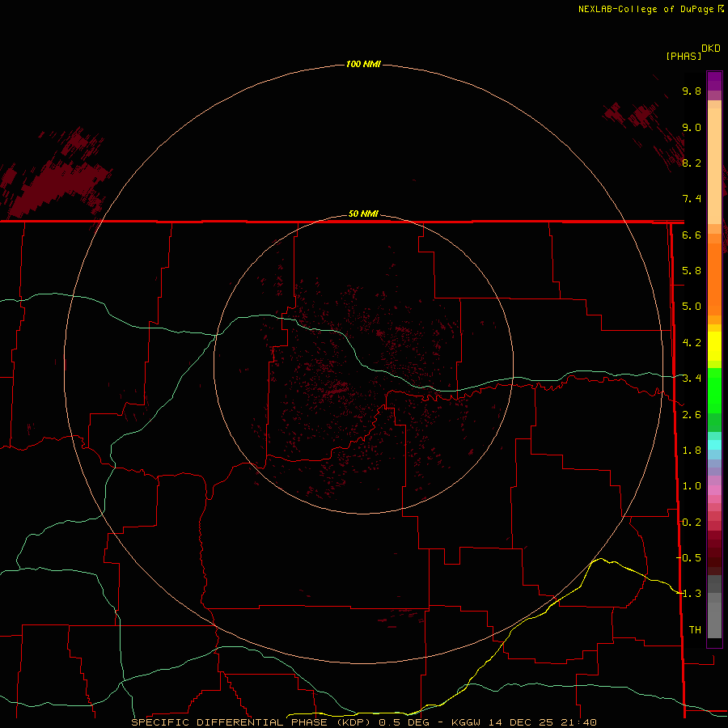Click the 3.4 color scale value
This screenshot has height=728, width=728.
click(x=692, y=379)
